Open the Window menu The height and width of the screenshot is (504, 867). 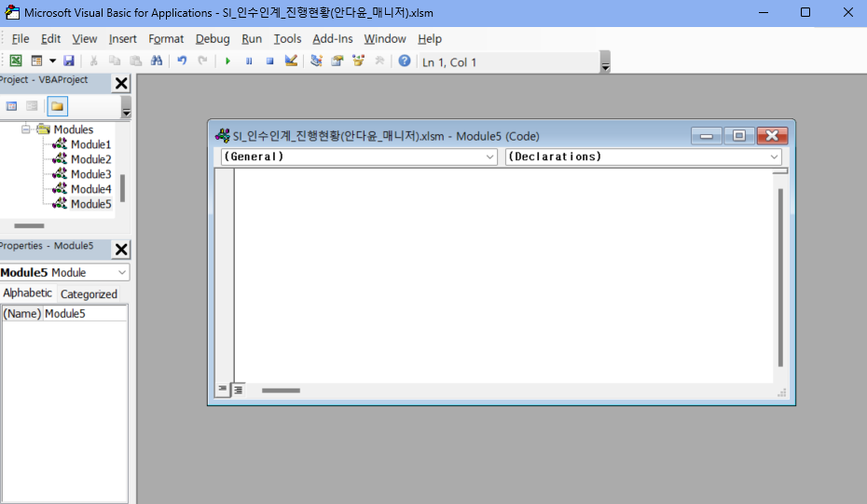tap(385, 39)
